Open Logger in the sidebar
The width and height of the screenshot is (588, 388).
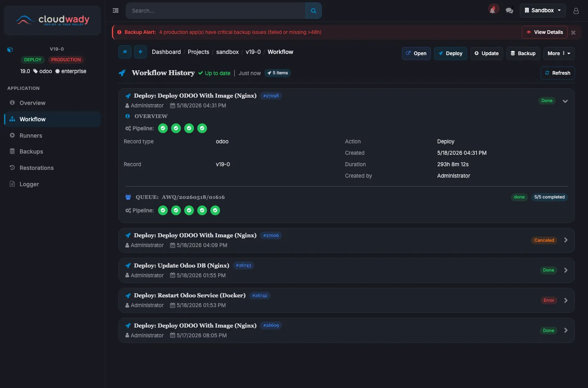point(52,184)
